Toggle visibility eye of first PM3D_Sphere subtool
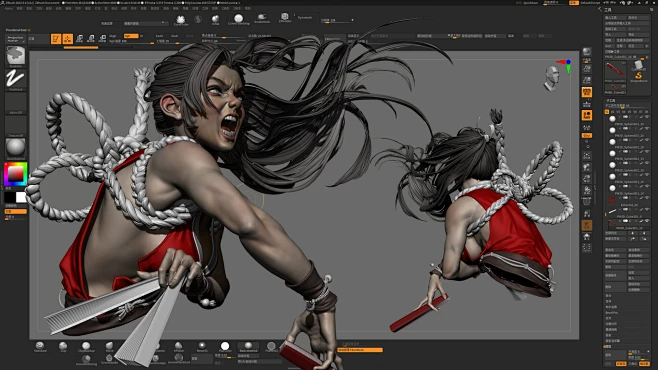Screen dimensions: 658x370 pyautogui.click(x=647, y=117)
